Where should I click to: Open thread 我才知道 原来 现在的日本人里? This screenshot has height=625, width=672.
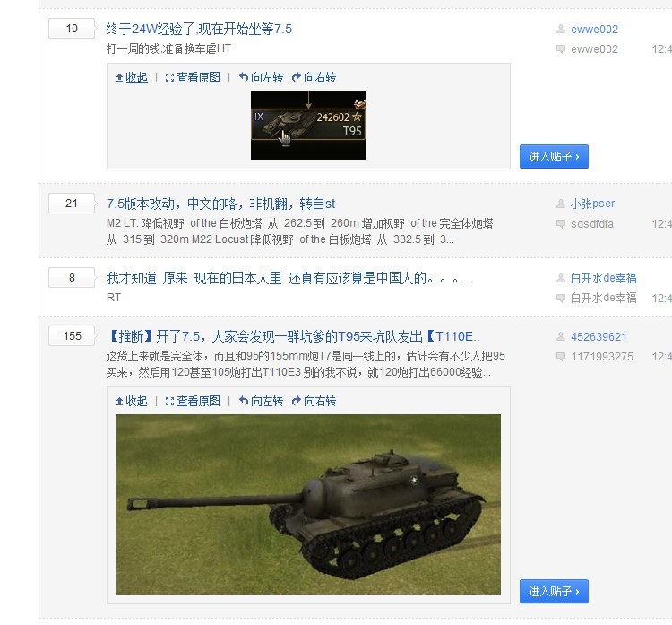[x=289, y=278]
